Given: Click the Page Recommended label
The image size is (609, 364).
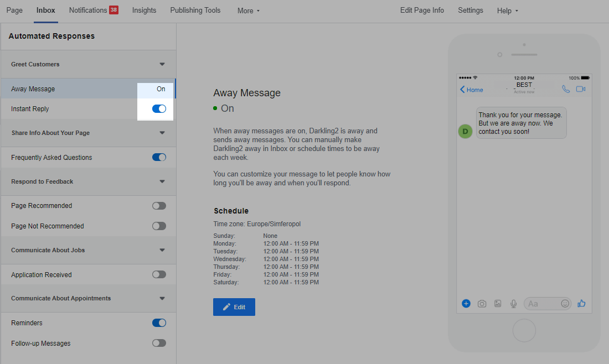Looking at the screenshot, I should [42, 206].
